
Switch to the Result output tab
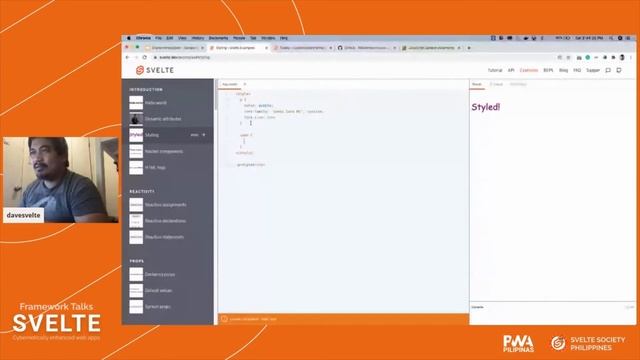coord(477,84)
